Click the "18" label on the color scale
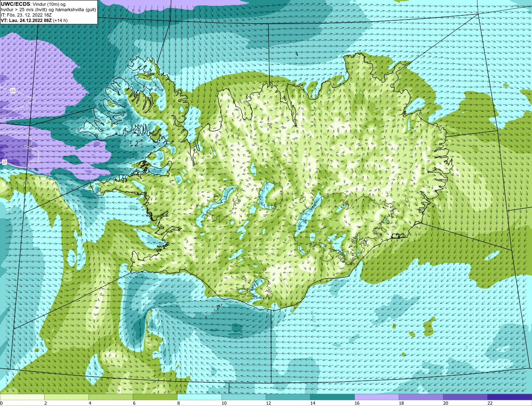Image resolution: width=532 pixels, height=406 pixels. click(401, 403)
